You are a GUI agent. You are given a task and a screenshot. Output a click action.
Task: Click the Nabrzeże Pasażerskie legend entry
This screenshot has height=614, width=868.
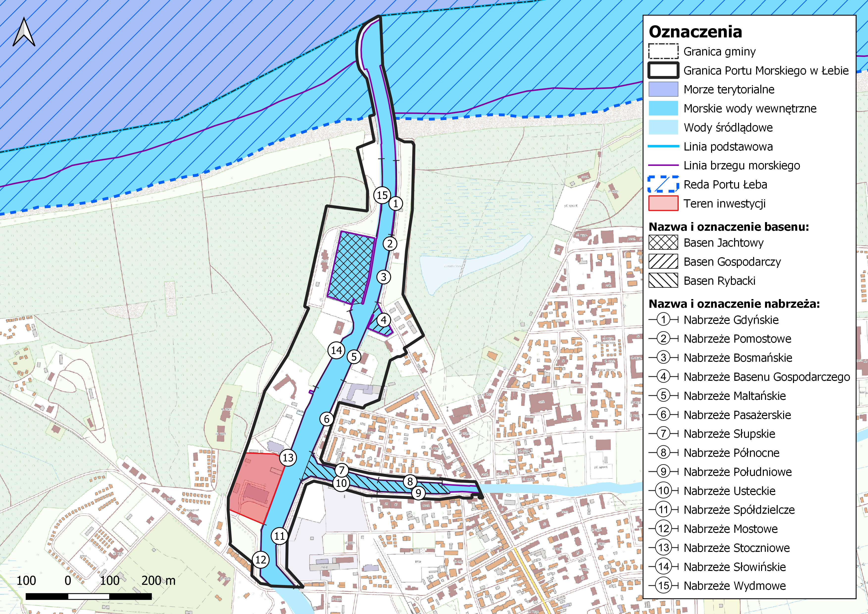720,415
